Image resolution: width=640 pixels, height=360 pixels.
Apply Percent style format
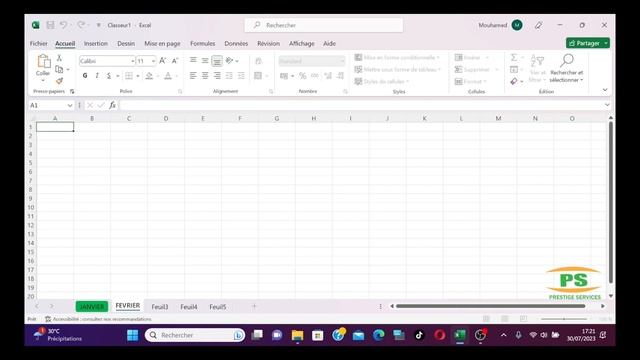tap(302, 76)
